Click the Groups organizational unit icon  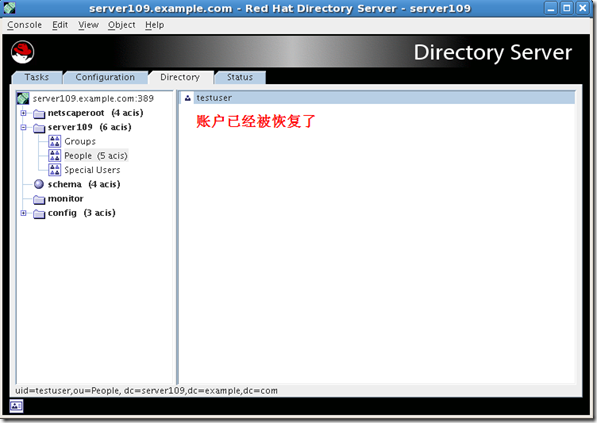[54, 141]
